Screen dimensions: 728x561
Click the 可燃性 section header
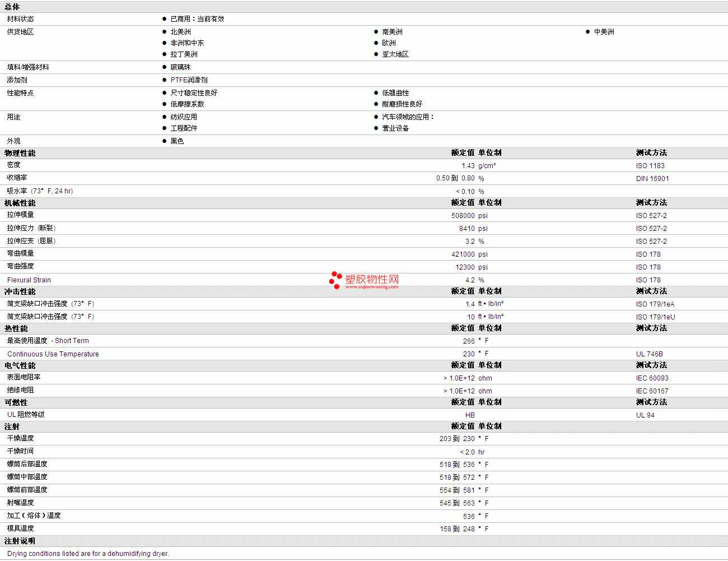[x=16, y=402]
